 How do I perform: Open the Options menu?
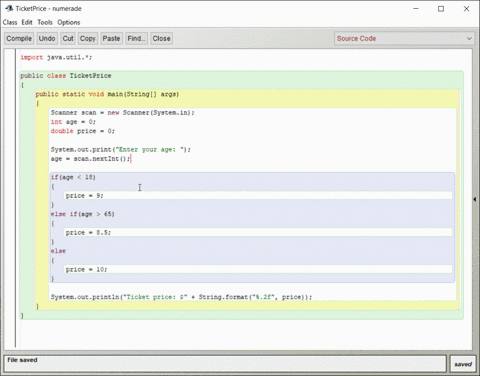coord(69,22)
